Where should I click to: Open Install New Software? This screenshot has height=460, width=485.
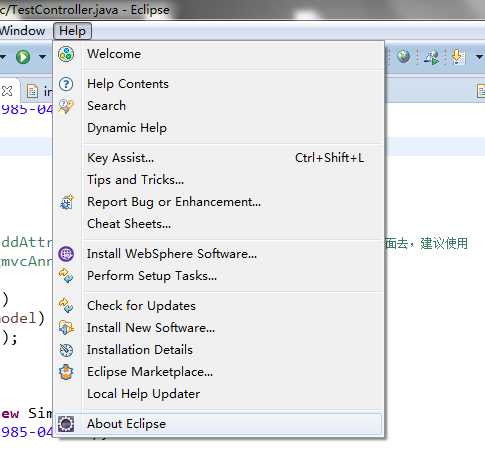218,328
